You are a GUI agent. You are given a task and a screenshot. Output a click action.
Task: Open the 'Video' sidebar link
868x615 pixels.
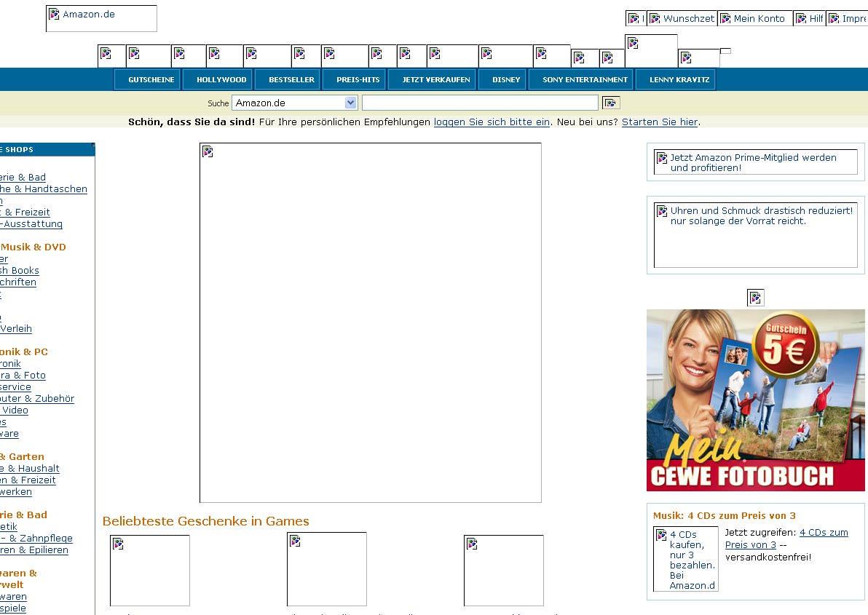(15, 410)
